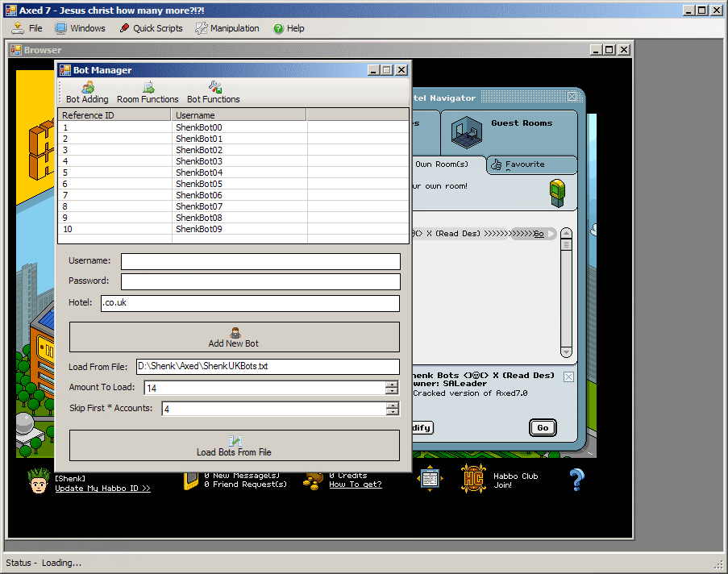This screenshot has height=574, width=728.
Task: Select the ShenkBot03 row
Action: (x=234, y=161)
